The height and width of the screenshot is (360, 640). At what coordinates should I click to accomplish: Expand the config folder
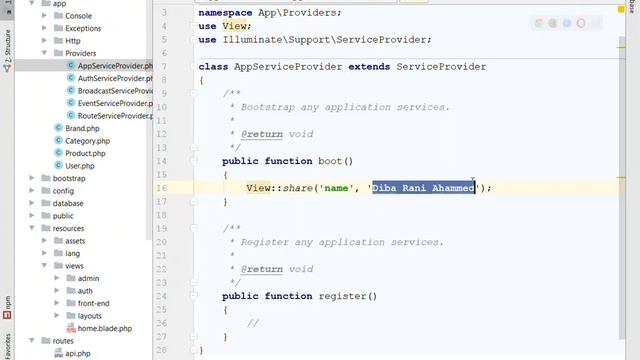coord(31,191)
